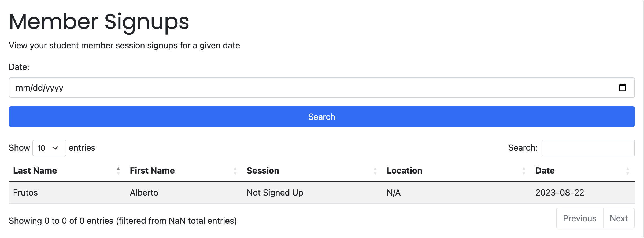
Task: Go to Next page
Action: [619, 218]
